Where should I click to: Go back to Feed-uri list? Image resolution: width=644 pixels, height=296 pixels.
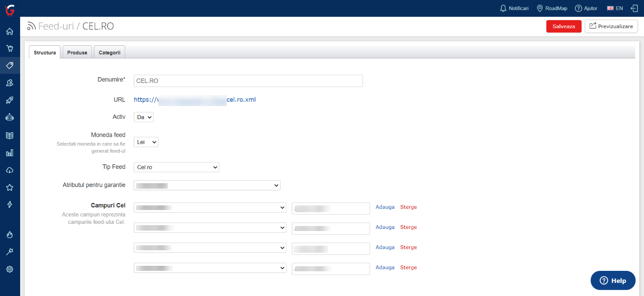56,26
